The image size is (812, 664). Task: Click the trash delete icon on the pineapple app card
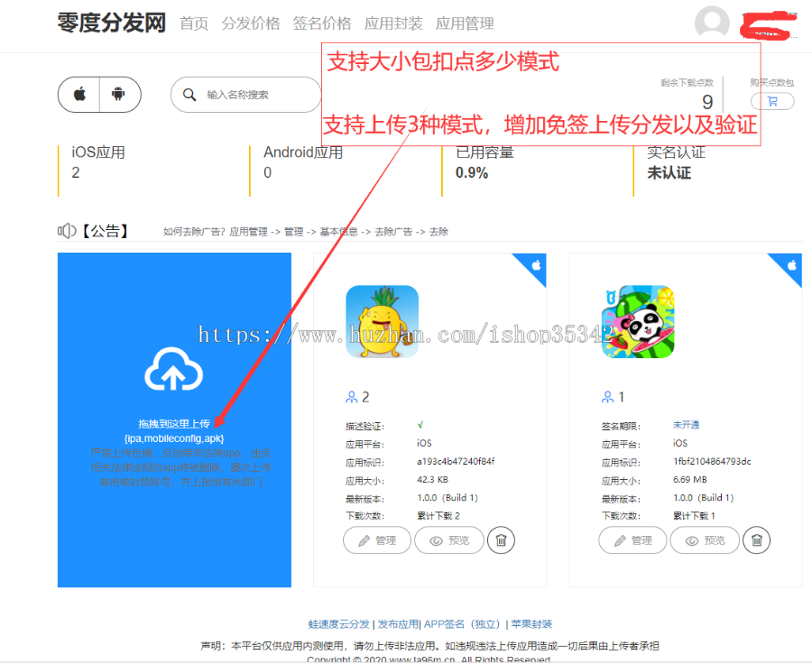tap(501, 539)
